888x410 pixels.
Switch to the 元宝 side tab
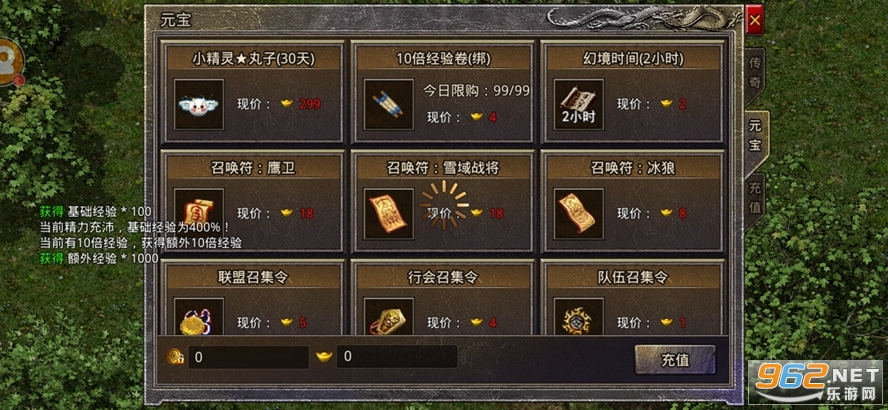pyautogui.click(x=756, y=138)
